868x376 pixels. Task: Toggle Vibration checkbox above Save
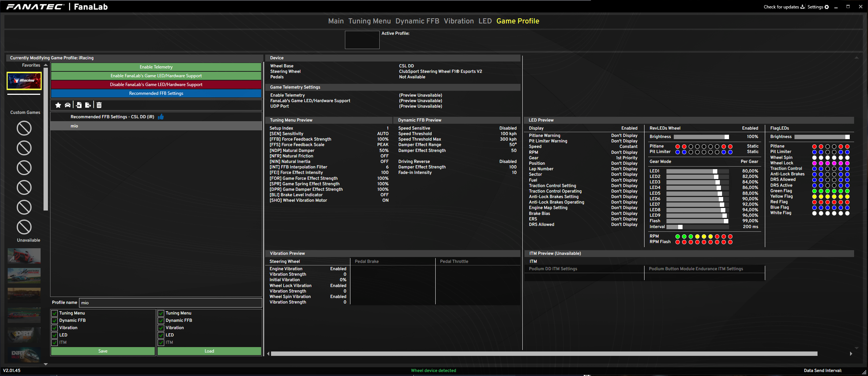pos(55,328)
